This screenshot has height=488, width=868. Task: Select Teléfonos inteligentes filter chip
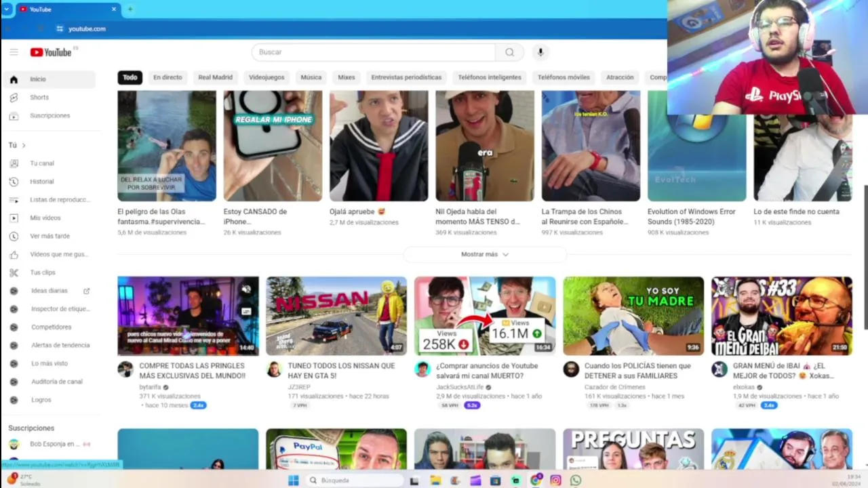pyautogui.click(x=490, y=77)
